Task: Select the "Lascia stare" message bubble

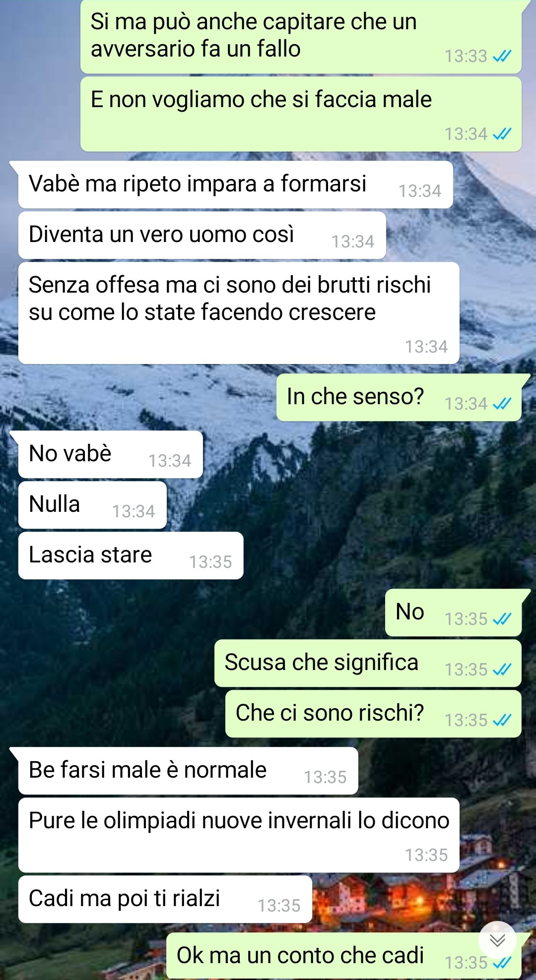Action: [131, 555]
